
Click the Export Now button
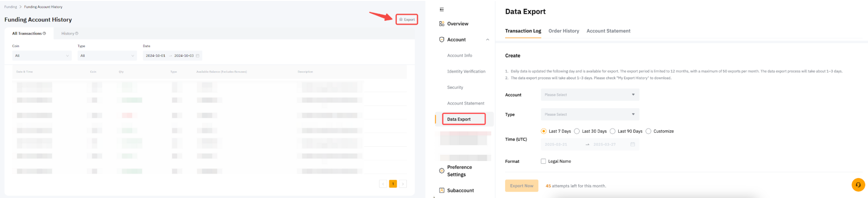[x=521, y=186]
